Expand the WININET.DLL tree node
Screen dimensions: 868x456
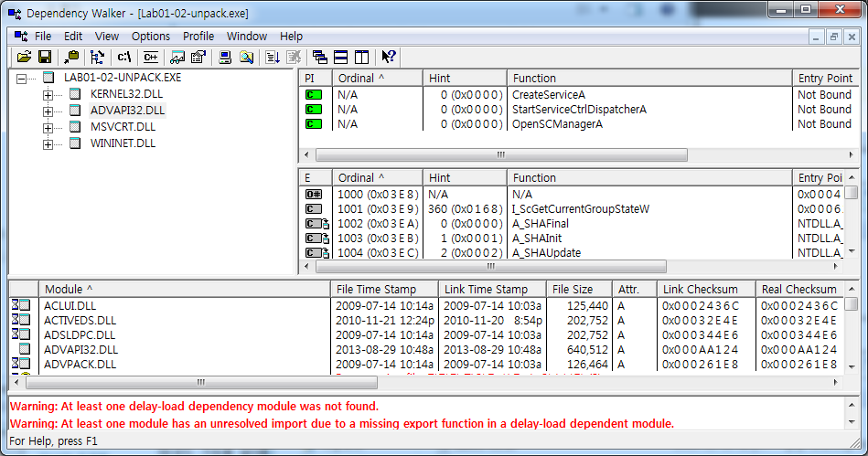(48, 143)
